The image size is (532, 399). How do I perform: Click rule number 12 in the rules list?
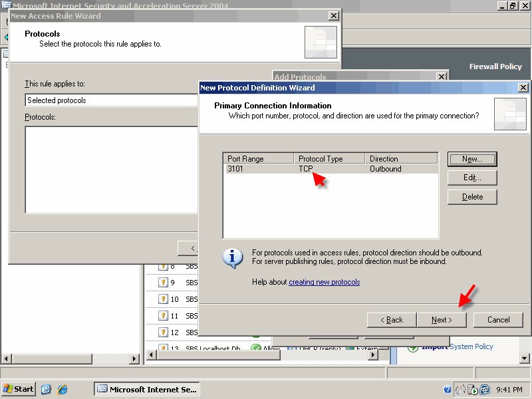tap(174, 332)
